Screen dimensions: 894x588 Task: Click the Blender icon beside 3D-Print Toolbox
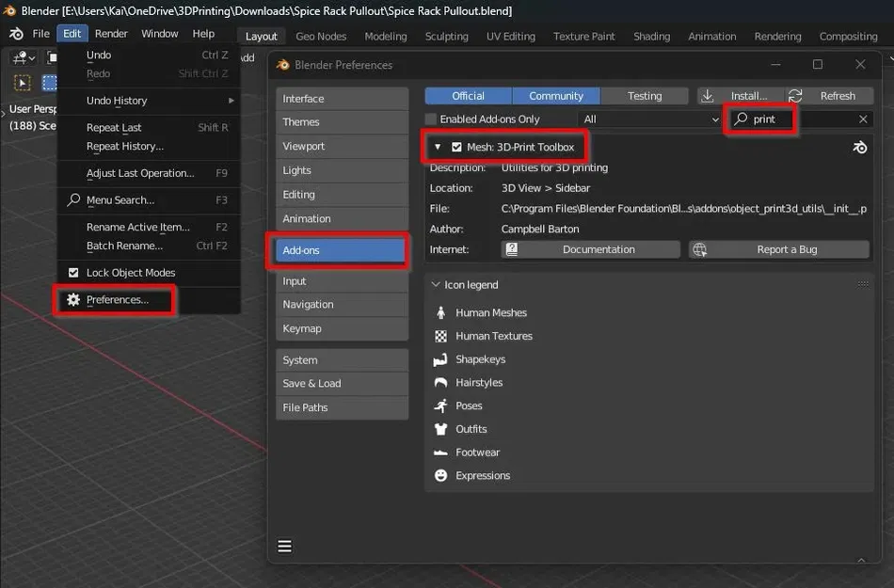(x=859, y=148)
